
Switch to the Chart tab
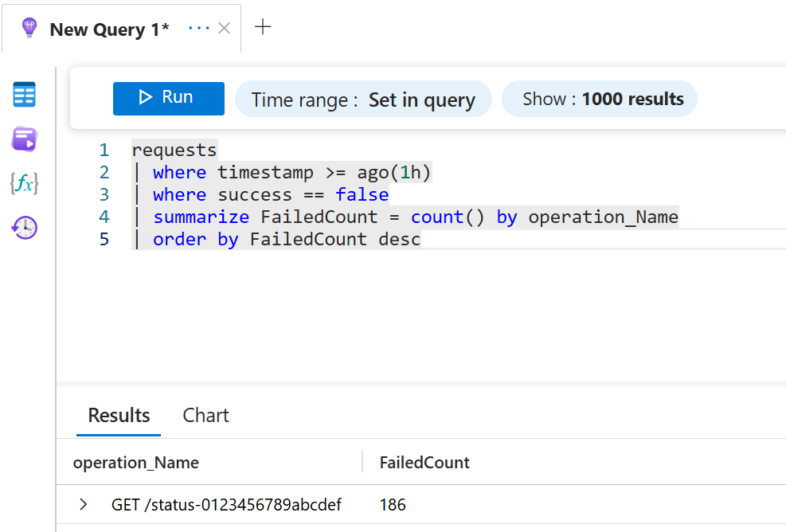tap(205, 416)
